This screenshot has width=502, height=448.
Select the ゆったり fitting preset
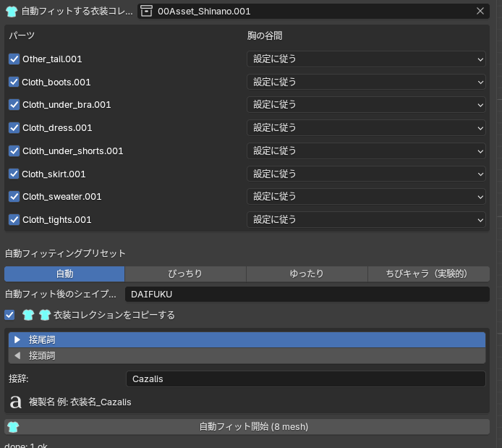click(x=307, y=274)
